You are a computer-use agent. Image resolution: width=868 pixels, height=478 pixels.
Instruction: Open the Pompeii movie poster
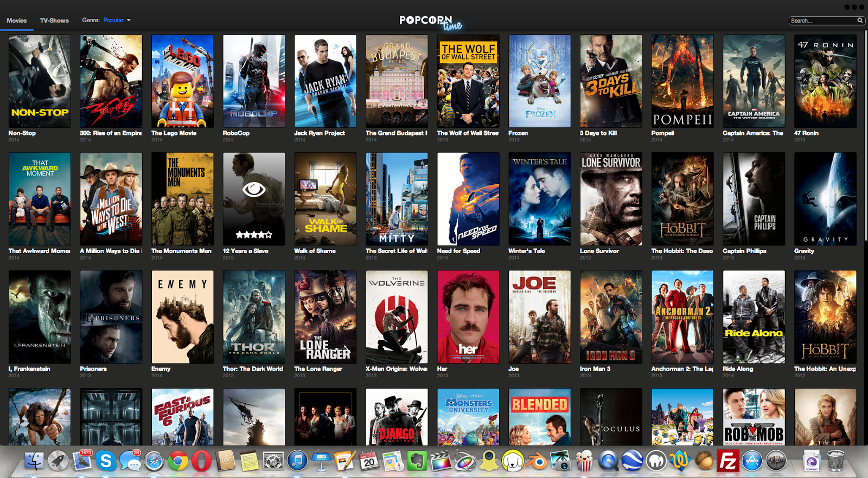(x=682, y=81)
